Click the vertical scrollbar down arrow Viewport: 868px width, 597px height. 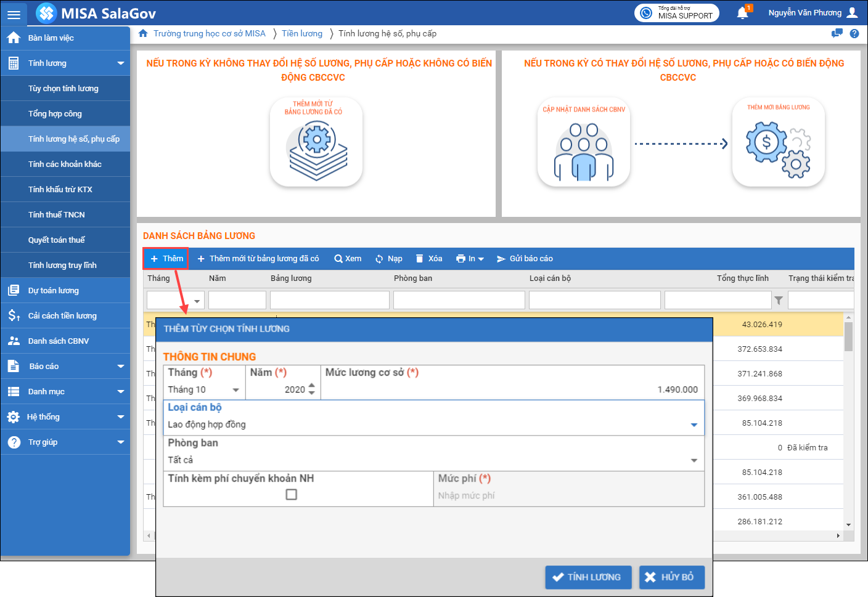coord(849,525)
